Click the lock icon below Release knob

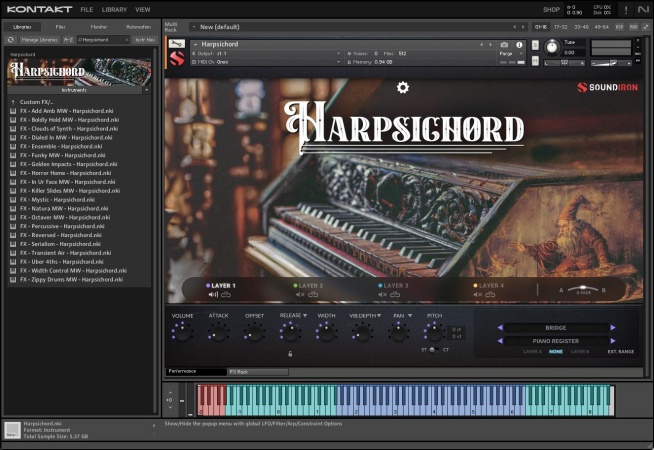(x=290, y=353)
